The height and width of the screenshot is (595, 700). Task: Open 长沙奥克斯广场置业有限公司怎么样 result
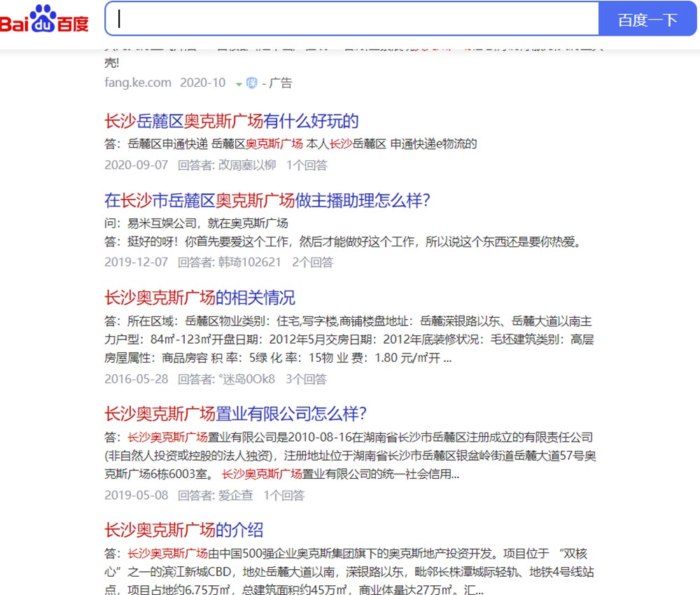235,413
